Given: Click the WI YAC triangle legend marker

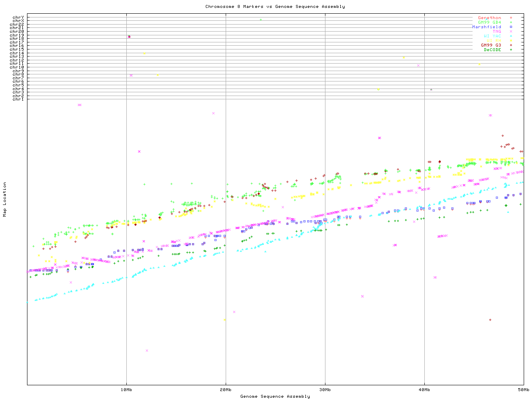Looking at the screenshot, I should (x=511, y=36).
